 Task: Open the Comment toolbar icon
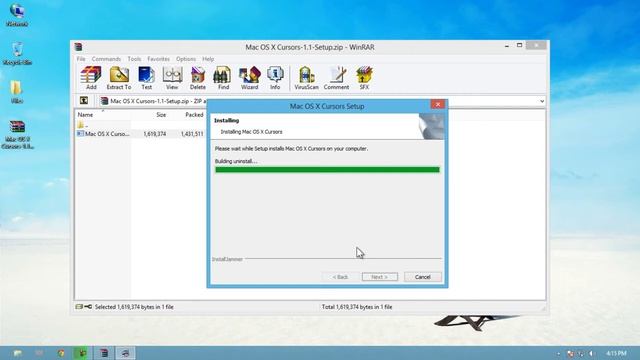(x=336, y=78)
